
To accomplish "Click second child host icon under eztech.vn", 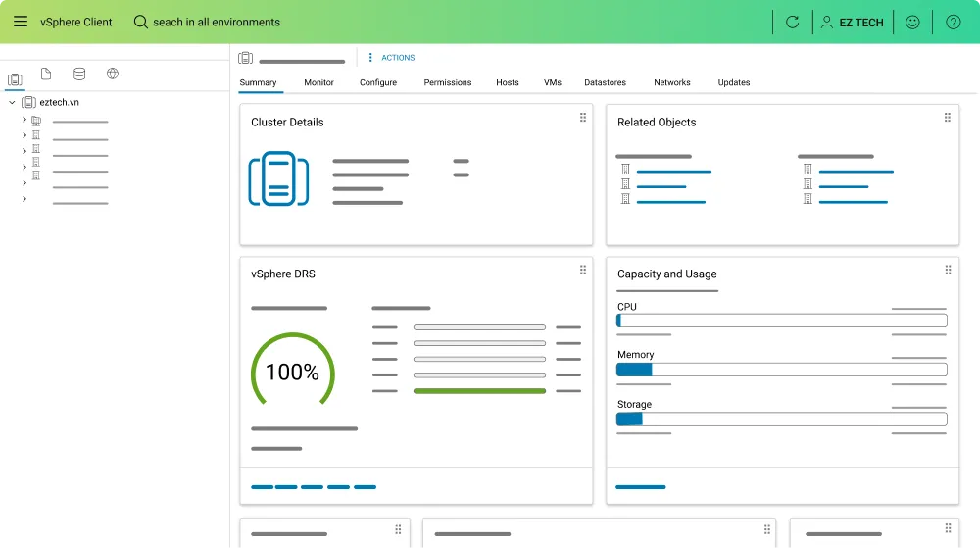I will (x=36, y=135).
